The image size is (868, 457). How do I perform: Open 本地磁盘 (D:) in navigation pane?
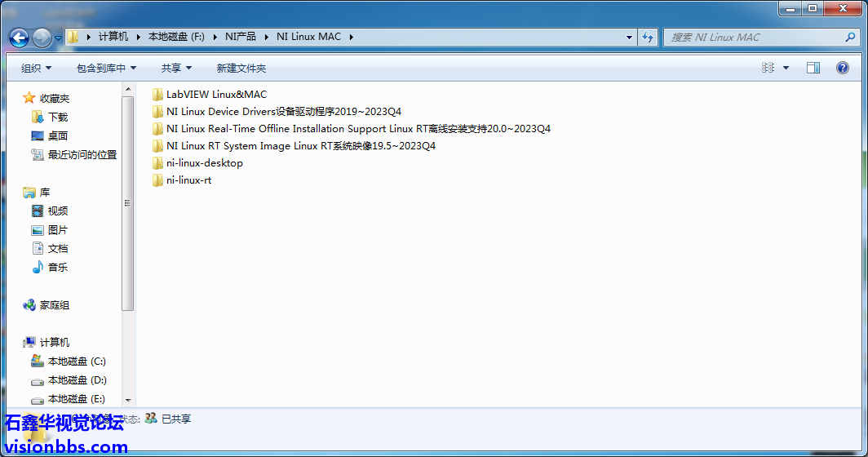[77, 380]
